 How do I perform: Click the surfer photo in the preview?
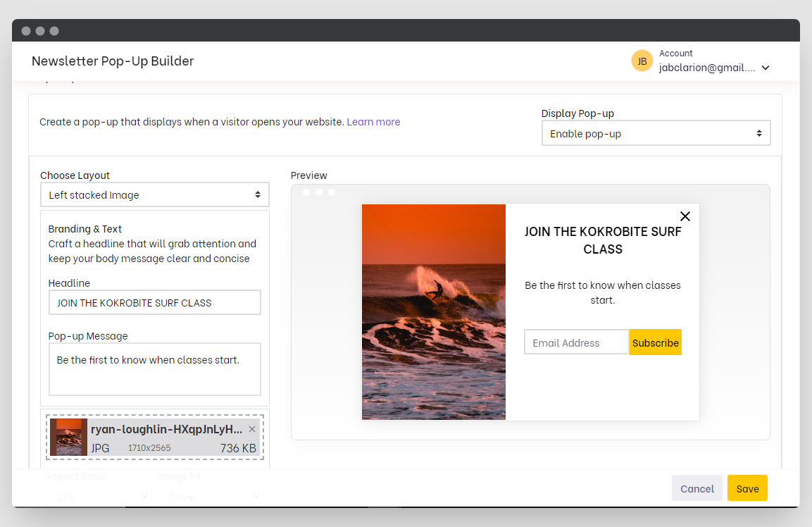[433, 312]
